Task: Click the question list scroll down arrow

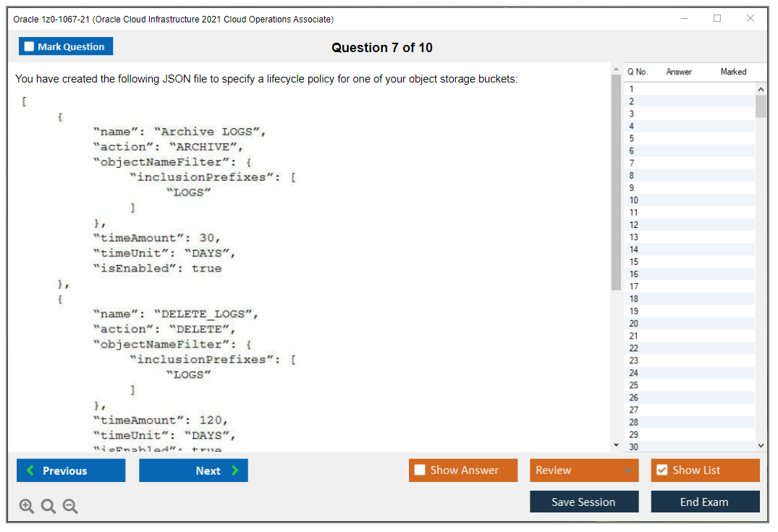Action: (761, 446)
